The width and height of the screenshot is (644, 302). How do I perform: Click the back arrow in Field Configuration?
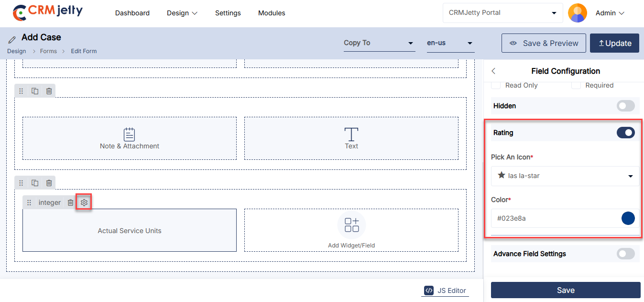tap(494, 71)
